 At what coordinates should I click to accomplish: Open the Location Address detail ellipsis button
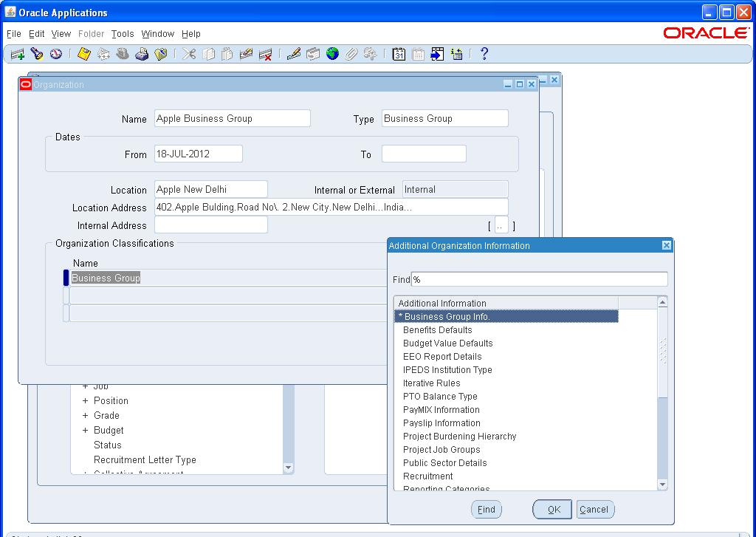pos(503,225)
